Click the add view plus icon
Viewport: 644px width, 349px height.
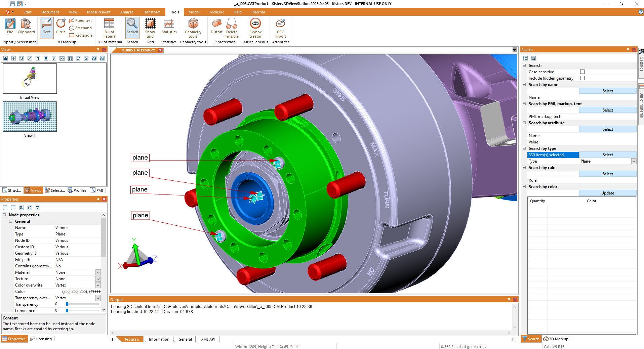coord(14,58)
